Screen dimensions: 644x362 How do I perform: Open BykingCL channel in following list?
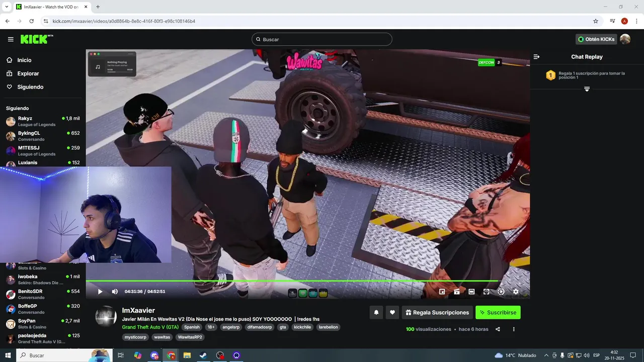tap(43, 136)
